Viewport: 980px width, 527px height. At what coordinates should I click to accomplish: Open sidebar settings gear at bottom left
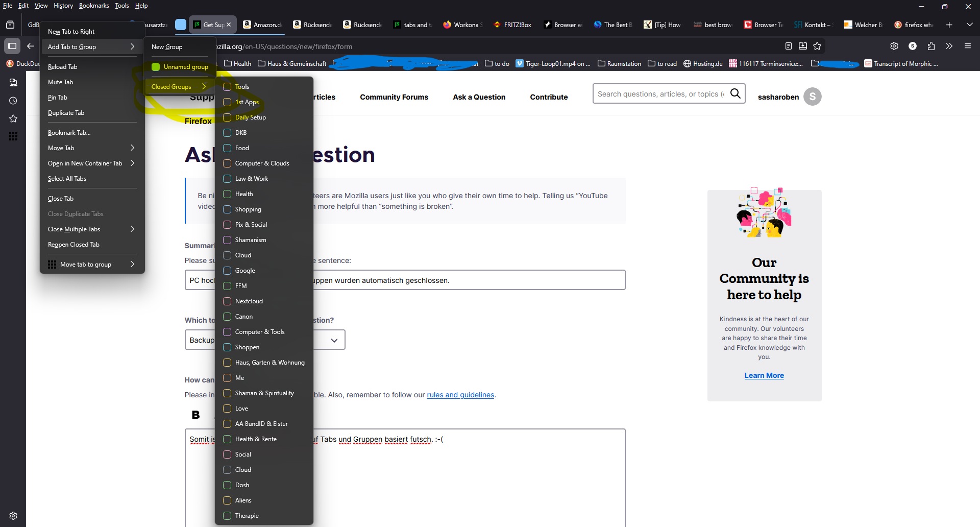click(x=13, y=516)
